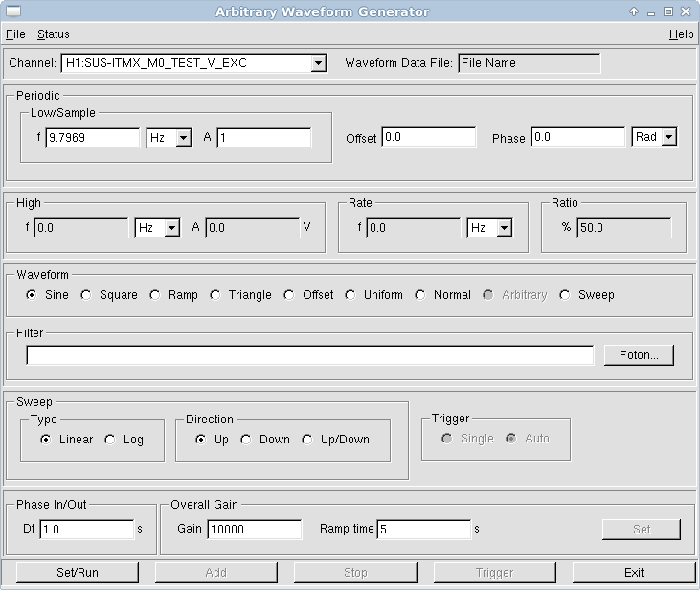The image size is (700, 590).
Task: Click the Exit button
Action: coord(634,573)
